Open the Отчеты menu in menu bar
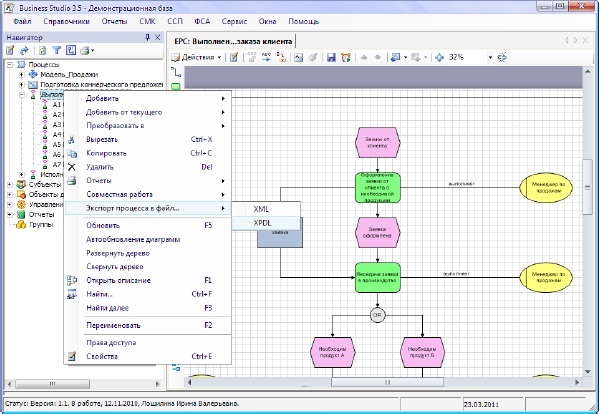Screen dimensions: 601x414 [x=112, y=21]
